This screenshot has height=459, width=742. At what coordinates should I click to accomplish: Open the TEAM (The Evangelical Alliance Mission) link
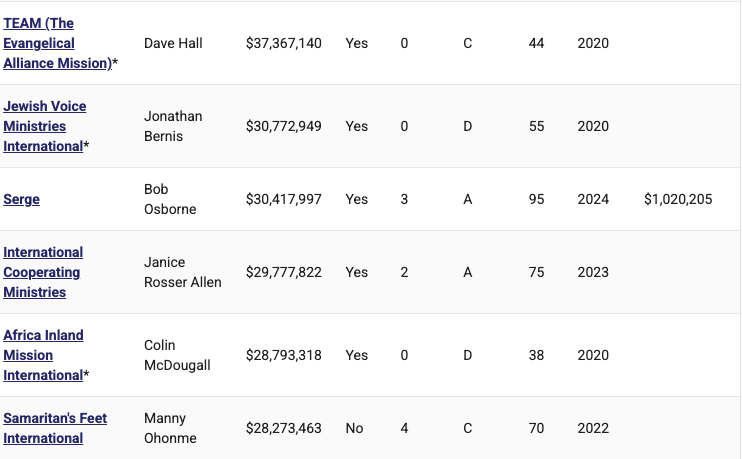point(57,43)
